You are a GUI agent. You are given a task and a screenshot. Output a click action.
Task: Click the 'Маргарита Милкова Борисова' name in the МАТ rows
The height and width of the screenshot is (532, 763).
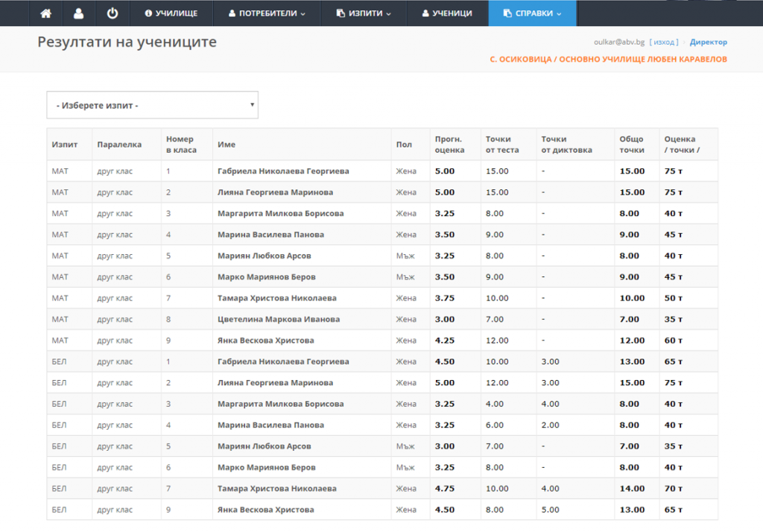[x=280, y=213]
